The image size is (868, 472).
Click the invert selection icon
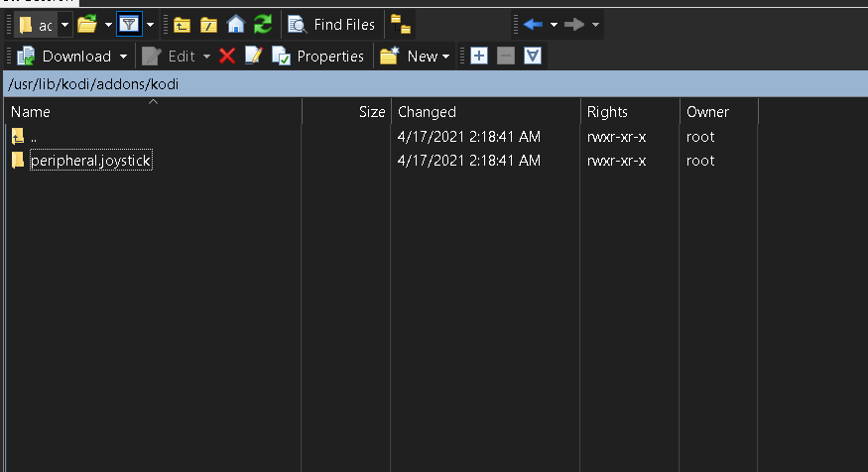tap(533, 57)
